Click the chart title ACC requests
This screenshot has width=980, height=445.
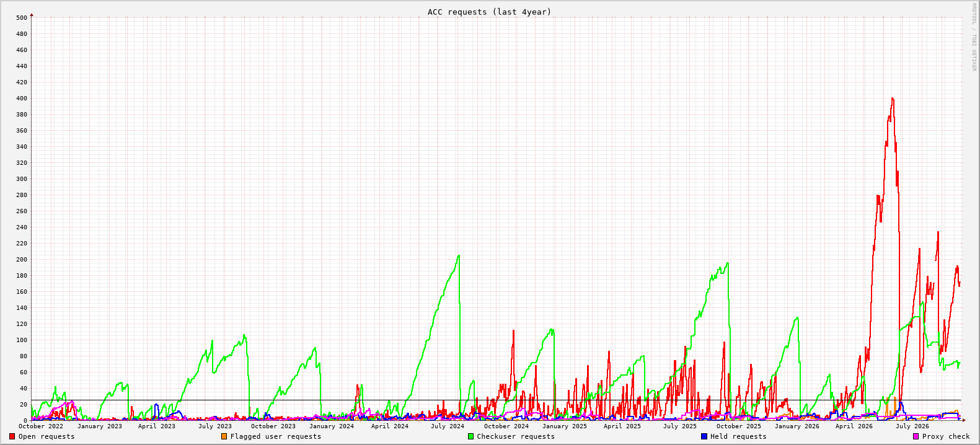coord(489,12)
